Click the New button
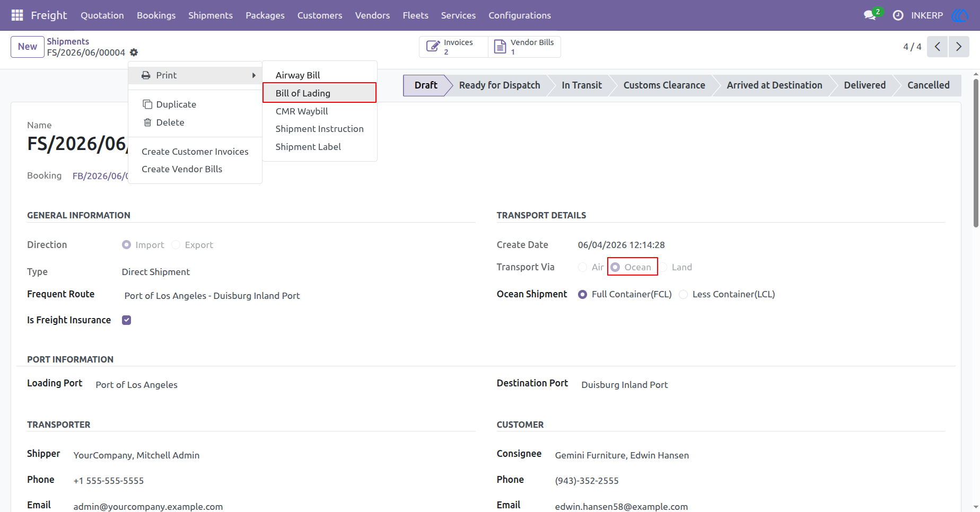The image size is (980, 512). tap(28, 47)
